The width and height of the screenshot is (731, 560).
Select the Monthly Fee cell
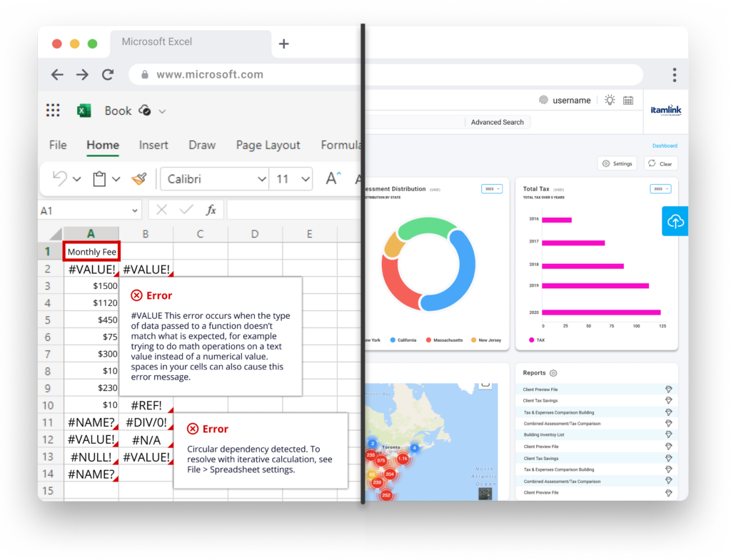click(x=92, y=252)
